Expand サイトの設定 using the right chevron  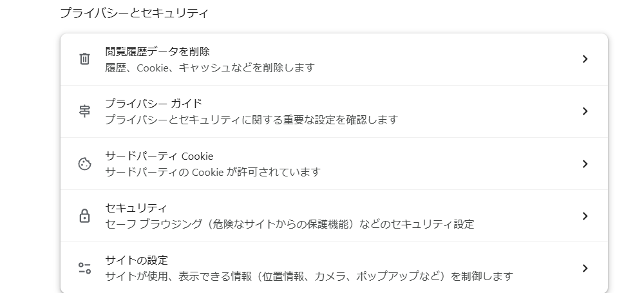tap(585, 268)
